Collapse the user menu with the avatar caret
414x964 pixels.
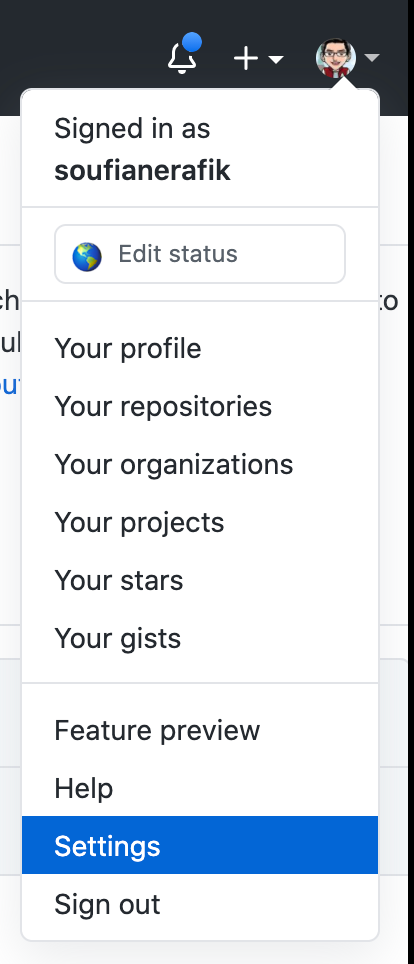(x=372, y=58)
